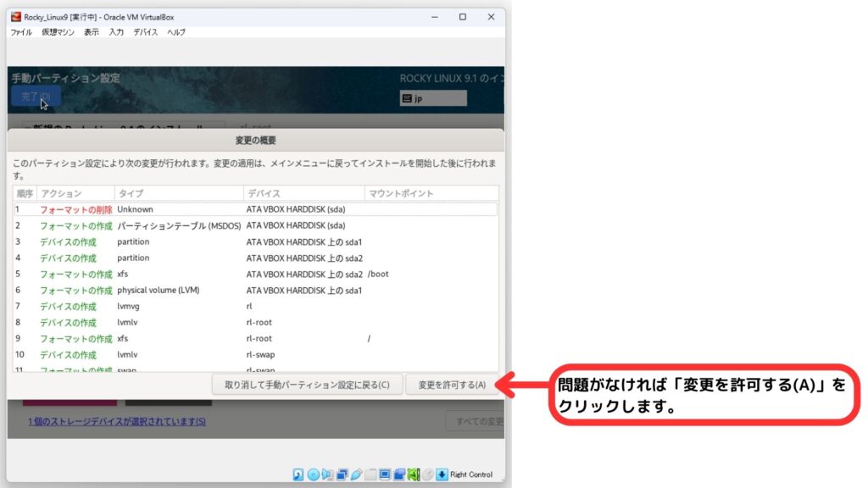Click the 変更を許可する(A) button

[452, 385]
